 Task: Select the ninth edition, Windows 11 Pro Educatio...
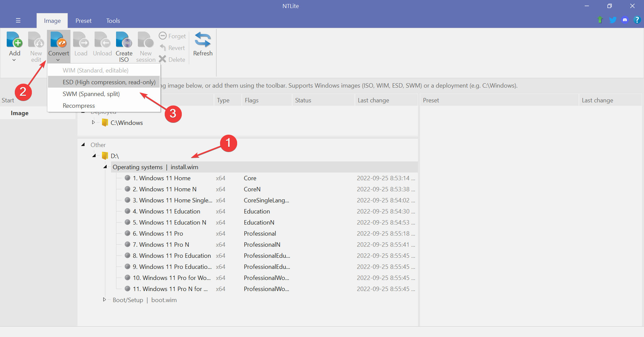(172, 267)
